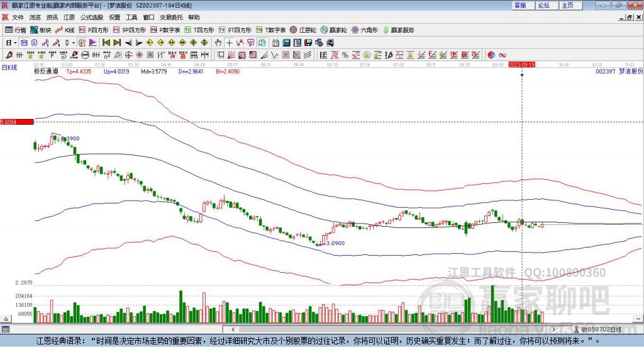Open the 文件 menu
Screen dimensions: 644x347
(18, 17)
